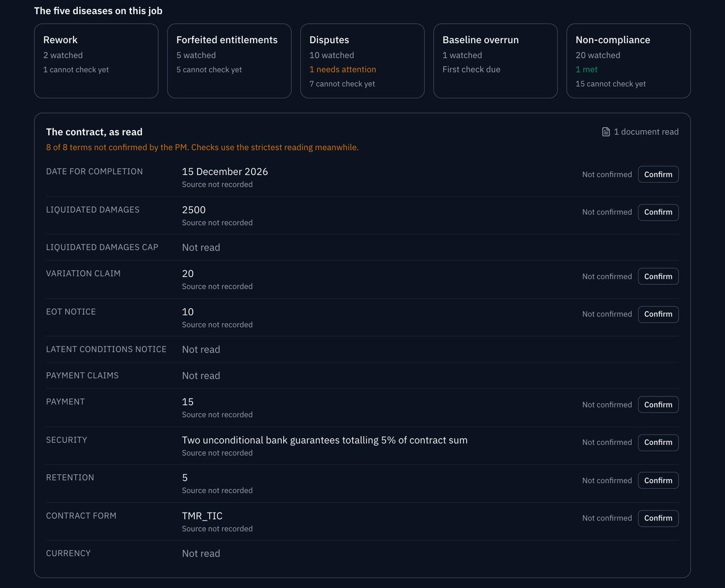725x588 pixels.
Task: Select the '15 December 2026' completion date
Action: (x=225, y=172)
